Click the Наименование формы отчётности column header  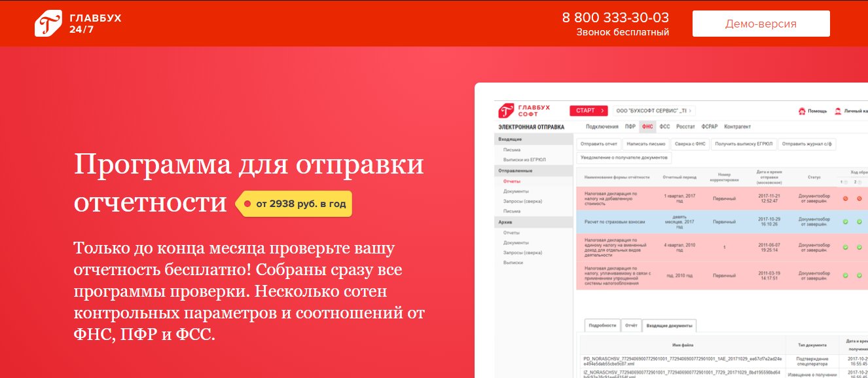coord(617,178)
